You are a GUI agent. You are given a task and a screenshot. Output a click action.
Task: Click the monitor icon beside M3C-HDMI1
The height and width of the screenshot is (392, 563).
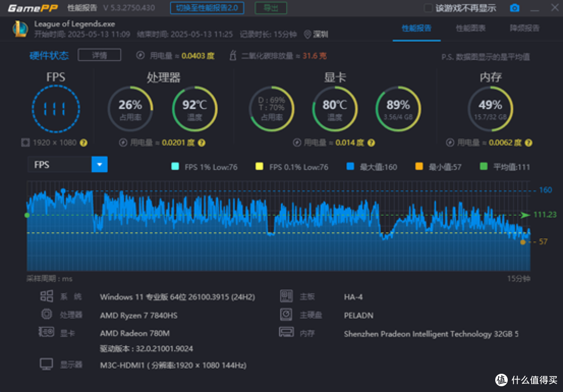(x=46, y=364)
